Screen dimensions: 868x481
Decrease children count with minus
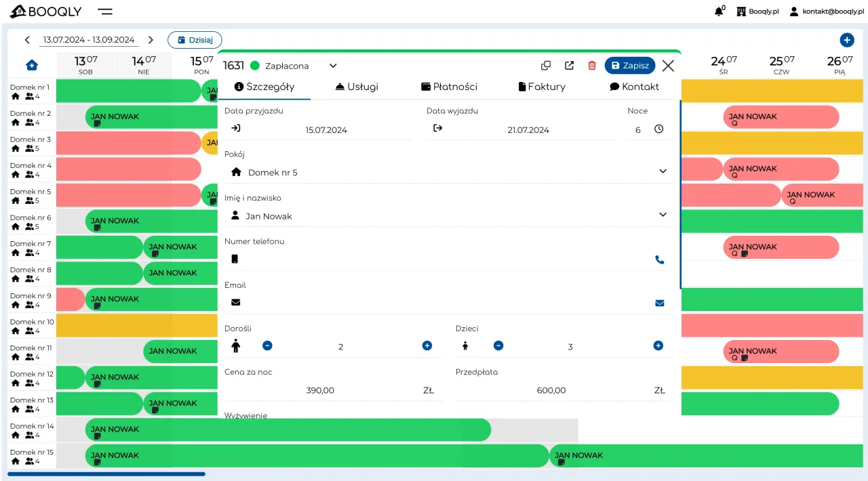click(498, 346)
